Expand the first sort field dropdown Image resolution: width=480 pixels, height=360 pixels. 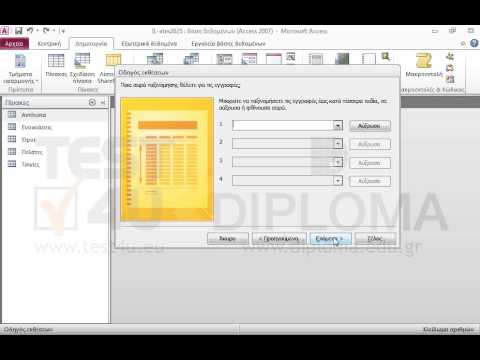[x=338, y=126]
